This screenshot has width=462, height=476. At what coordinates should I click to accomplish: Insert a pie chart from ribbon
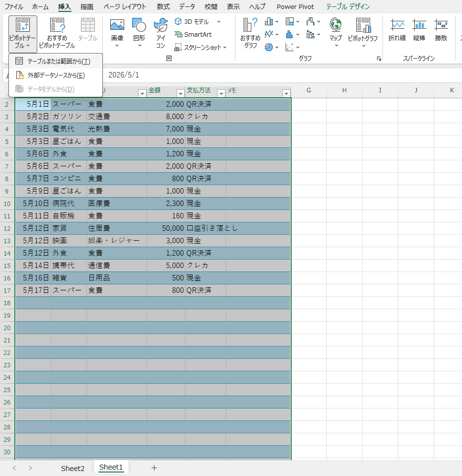(269, 47)
